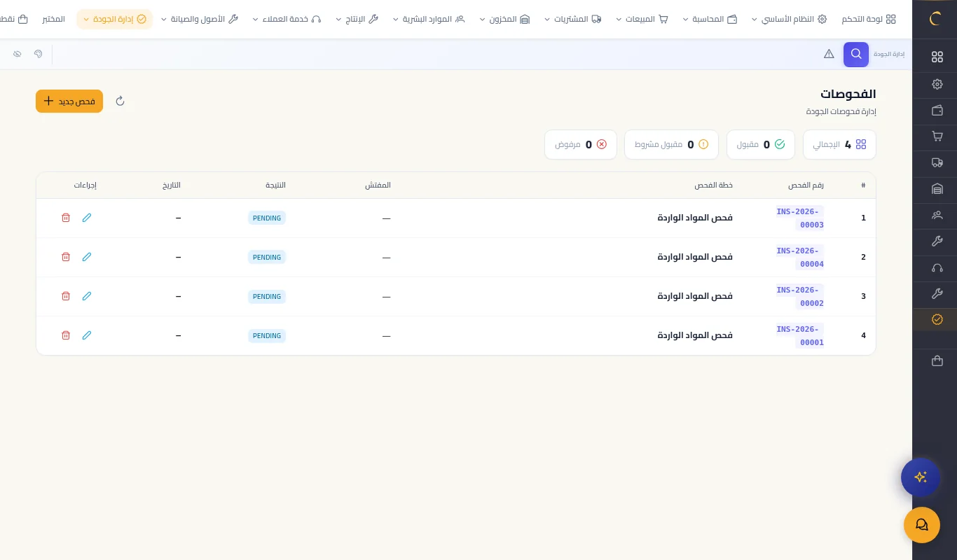Open inspection number INS-2026-00001 link
The height and width of the screenshot is (560, 957).
(800, 335)
